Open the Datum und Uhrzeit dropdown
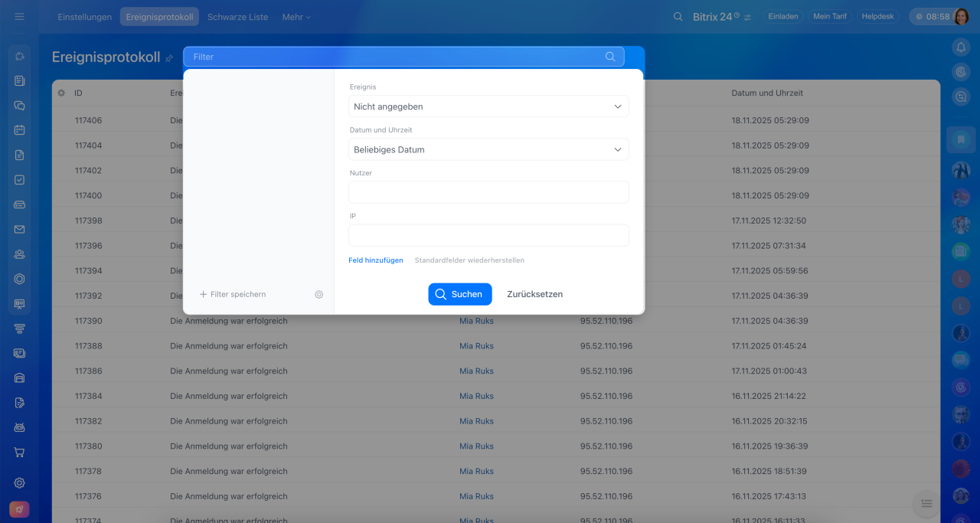 click(488, 149)
